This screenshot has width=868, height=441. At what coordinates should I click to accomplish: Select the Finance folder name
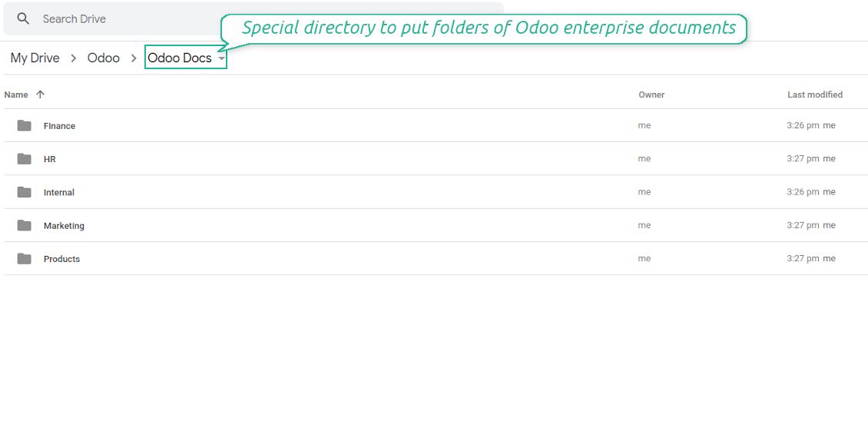click(x=59, y=126)
